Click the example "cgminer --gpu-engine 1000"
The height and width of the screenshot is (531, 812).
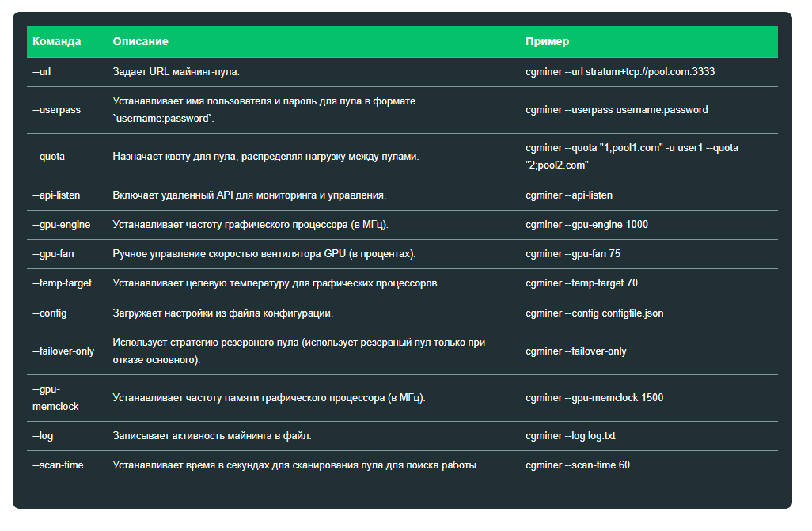pyautogui.click(x=586, y=225)
